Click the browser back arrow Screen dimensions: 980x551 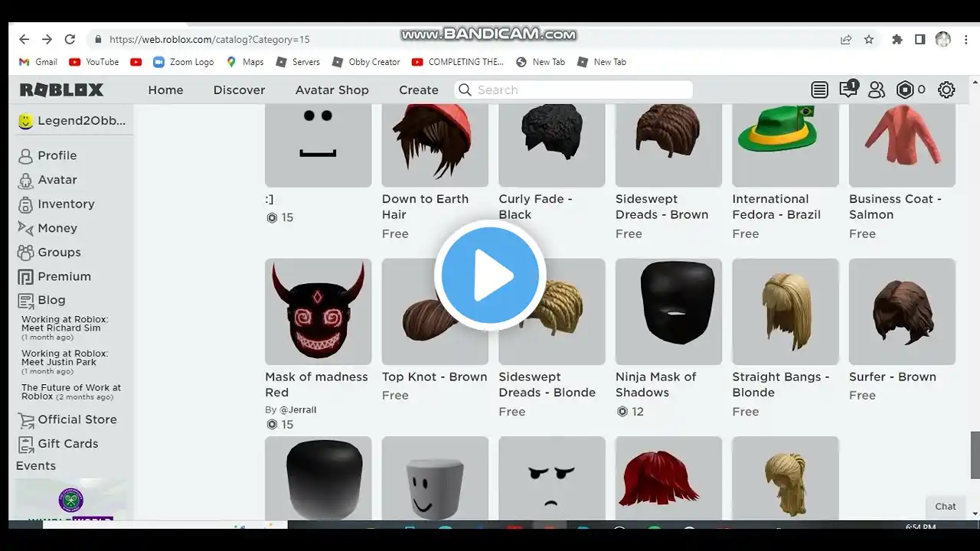point(24,39)
